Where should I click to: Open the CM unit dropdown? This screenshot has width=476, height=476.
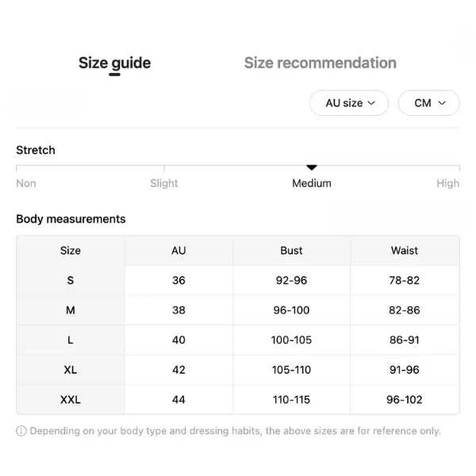tap(428, 103)
